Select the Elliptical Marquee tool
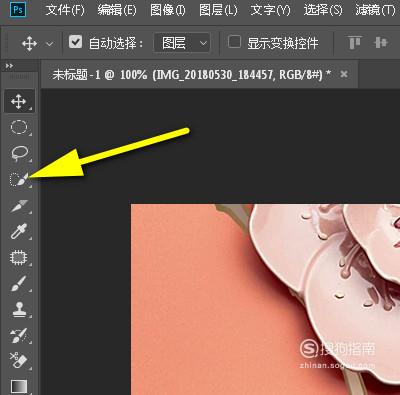The image size is (400, 395). click(19, 127)
